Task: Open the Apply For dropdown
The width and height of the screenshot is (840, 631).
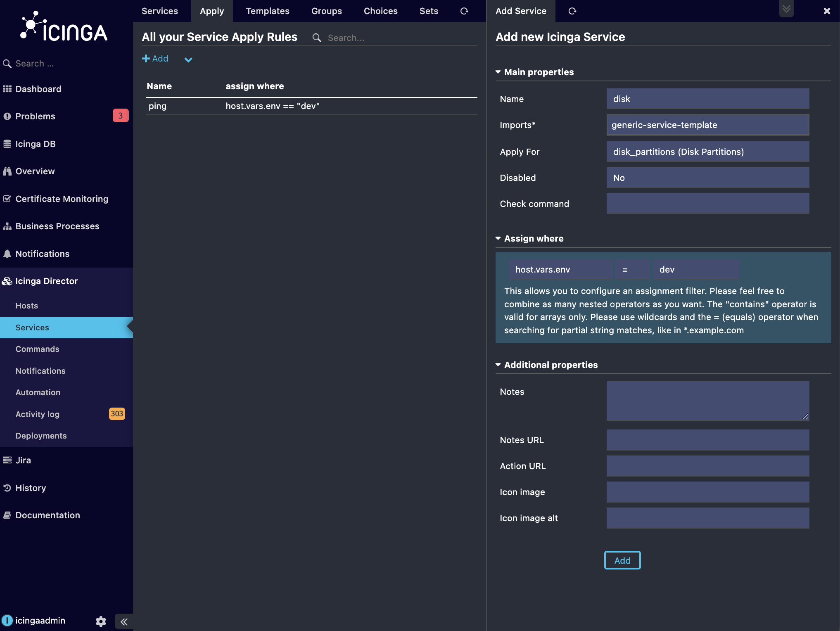Action: coord(708,152)
